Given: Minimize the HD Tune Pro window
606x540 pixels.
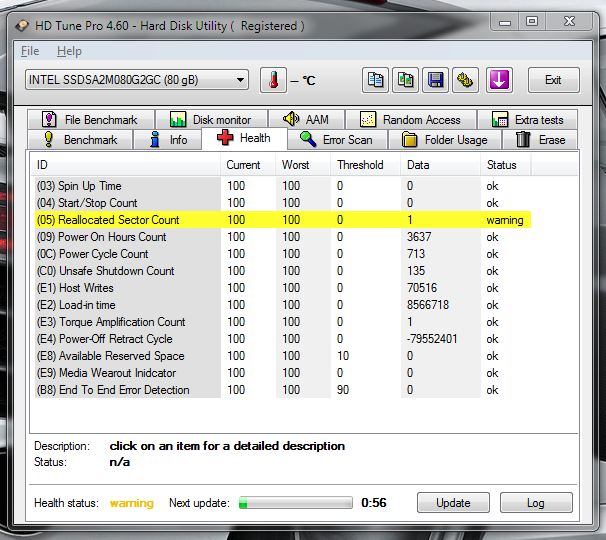Looking at the screenshot, I should [x=505, y=22].
